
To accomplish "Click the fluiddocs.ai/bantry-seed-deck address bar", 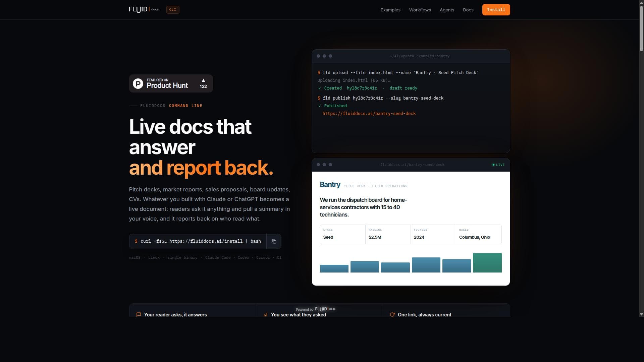I will 412,165.
